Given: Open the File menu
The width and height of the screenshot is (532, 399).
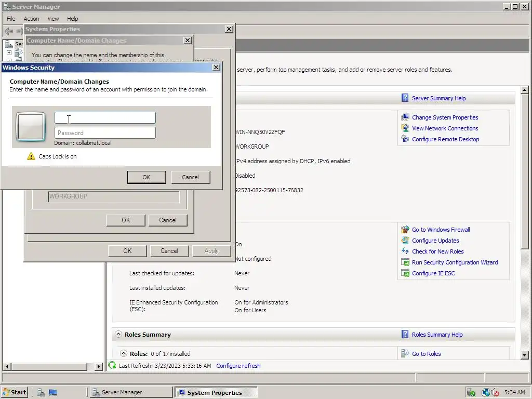Looking at the screenshot, I should pos(11,19).
